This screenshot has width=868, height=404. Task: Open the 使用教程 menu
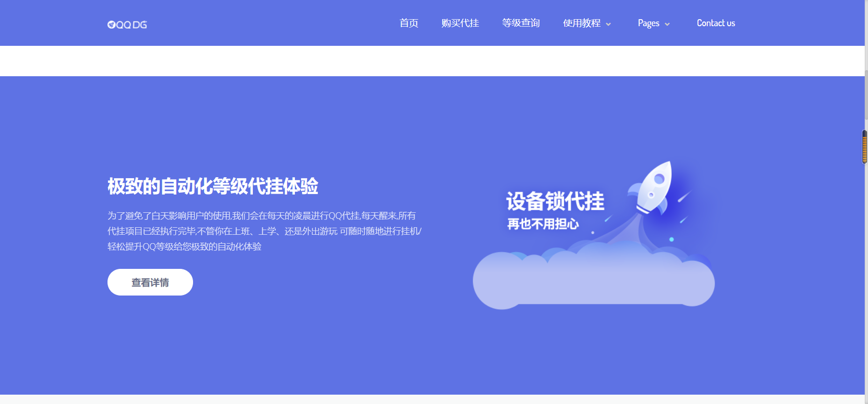pyautogui.click(x=581, y=23)
